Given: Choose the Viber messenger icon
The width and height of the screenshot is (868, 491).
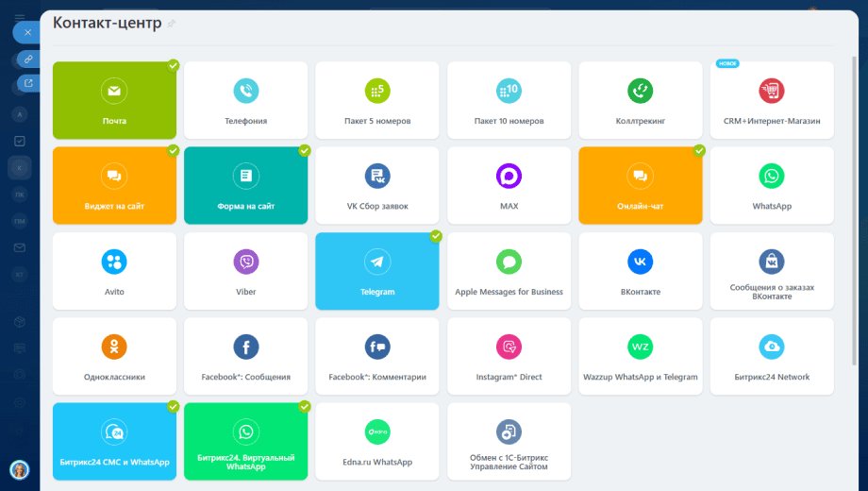Looking at the screenshot, I should click(x=246, y=262).
